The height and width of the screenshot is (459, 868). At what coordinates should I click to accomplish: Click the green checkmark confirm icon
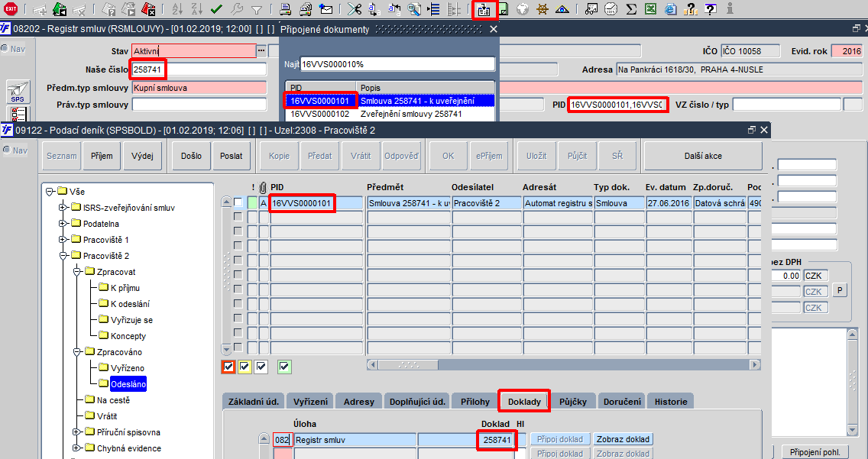216,9
